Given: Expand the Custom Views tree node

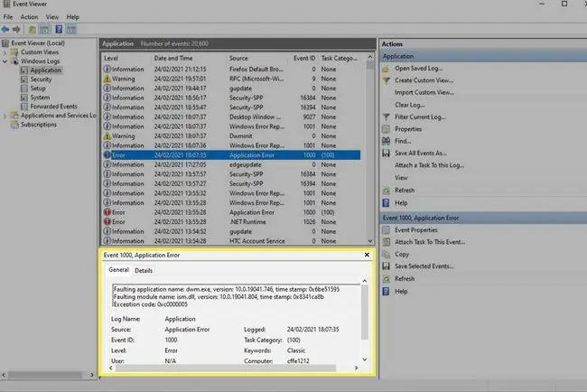Looking at the screenshot, I should pyautogui.click(x=5, y=52).
